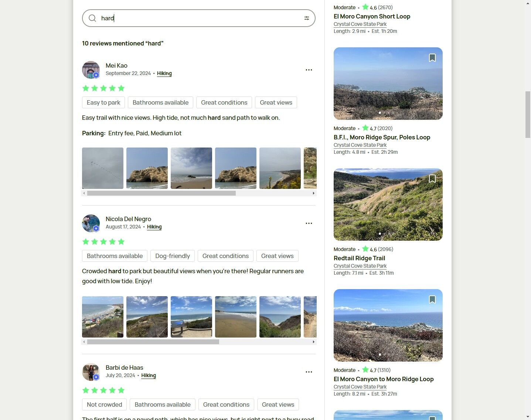Open first photo in Nicola Del Negro's review
Image resolution: width=531 pixels, height=420 pixels.
coord(103,317)
